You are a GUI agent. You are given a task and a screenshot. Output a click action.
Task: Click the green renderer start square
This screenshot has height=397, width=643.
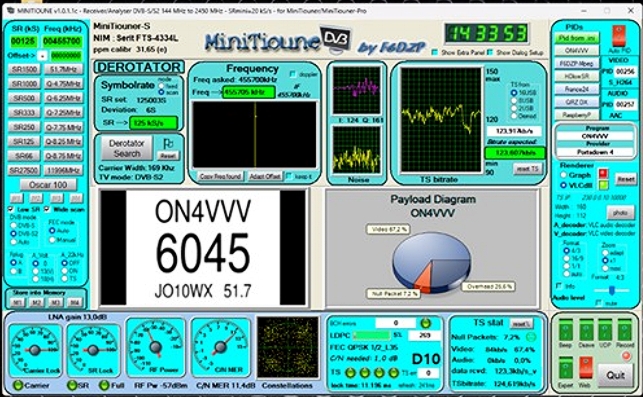pos(603,185)
